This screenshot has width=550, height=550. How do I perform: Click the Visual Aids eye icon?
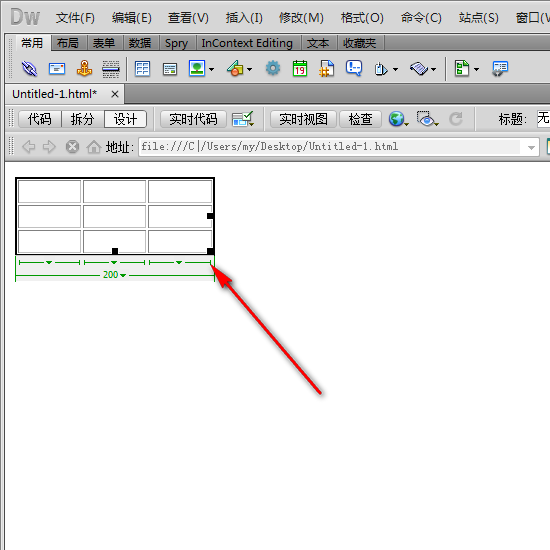pos(427,119)
